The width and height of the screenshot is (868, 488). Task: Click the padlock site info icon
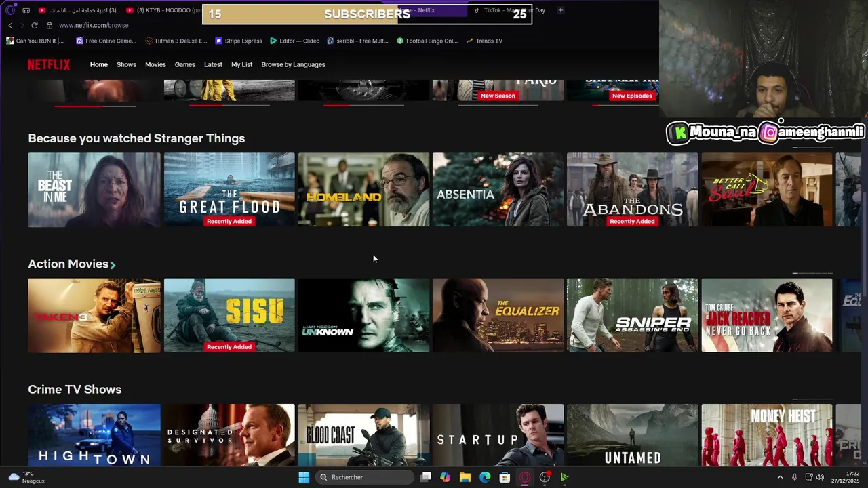49,25
